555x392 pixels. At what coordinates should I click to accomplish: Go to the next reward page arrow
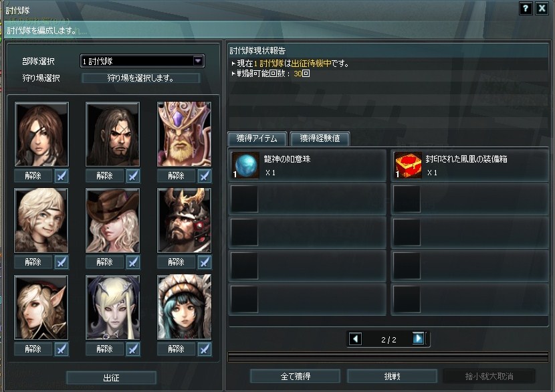[419, 338]
